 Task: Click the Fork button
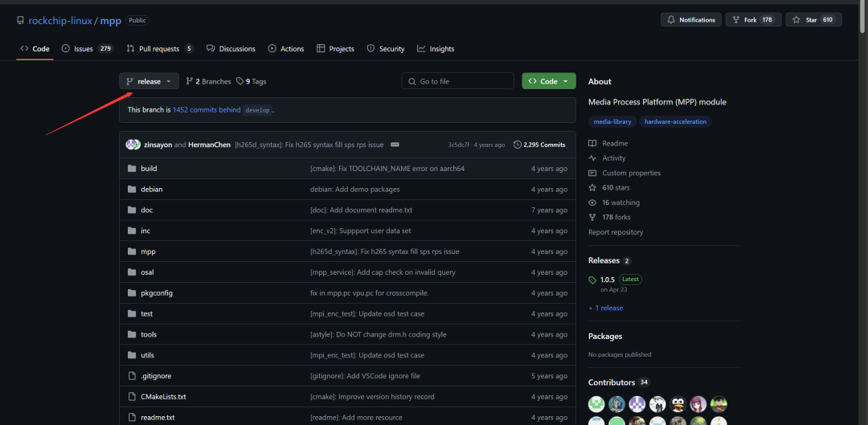click(x=753, y=20)
